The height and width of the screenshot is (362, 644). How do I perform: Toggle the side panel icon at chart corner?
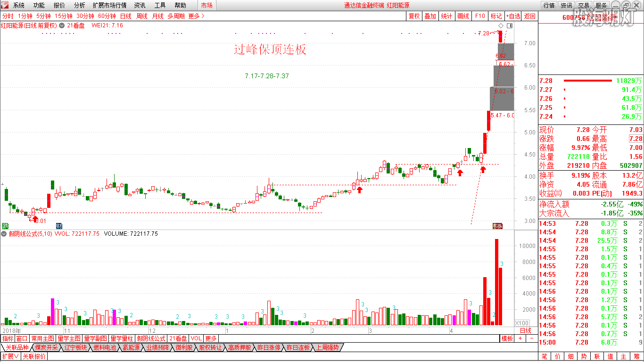[509, 25]
